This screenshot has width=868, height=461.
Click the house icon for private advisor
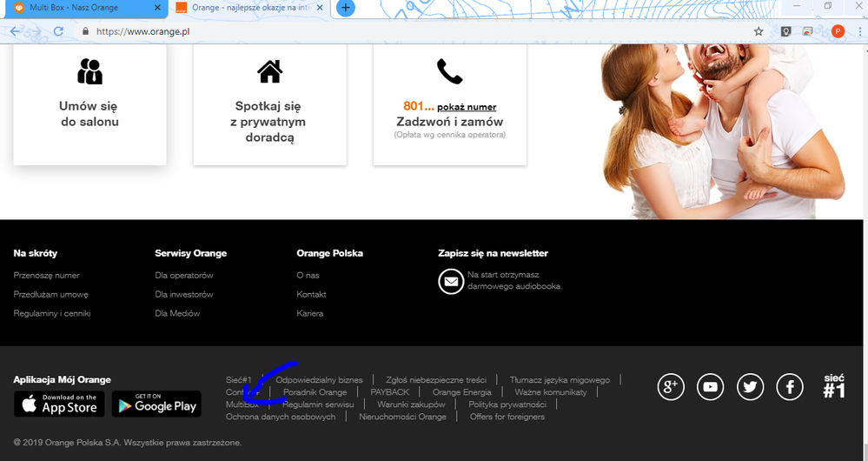tap(270, 71)
